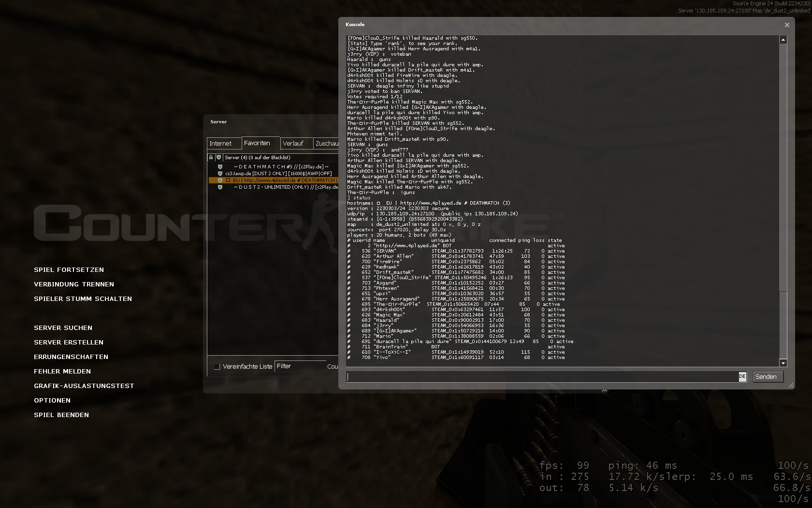812x508 pixels.
Task: Click the Konsole window resize grip
Action: (x=791, y=385)
